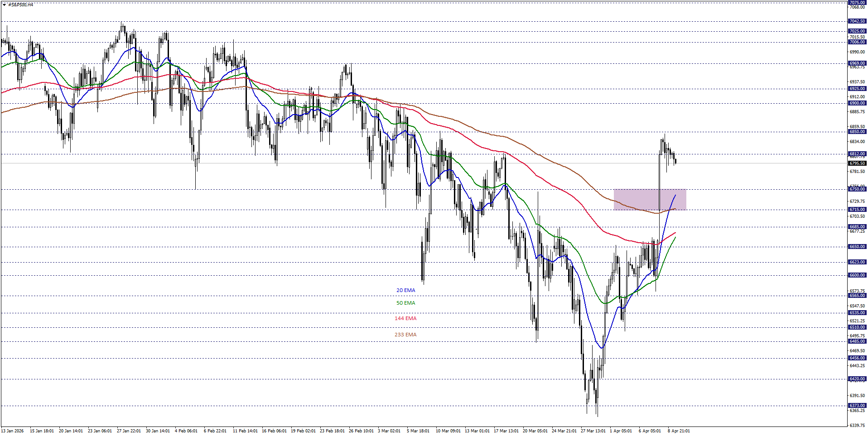Click the purple supply zone rectangle
Screen dimensions: 868x436
tap(650, 198)
